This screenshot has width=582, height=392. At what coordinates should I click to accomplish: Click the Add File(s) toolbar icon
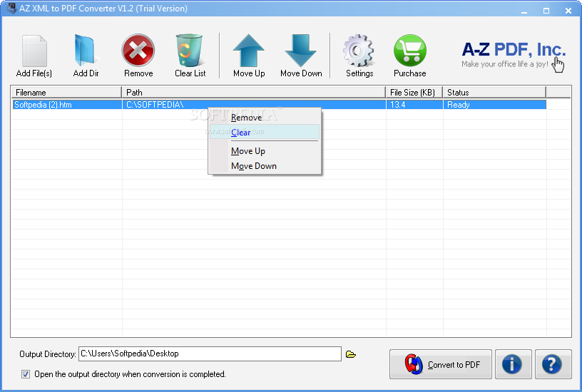pyautogui.click(x=34, y=51)
